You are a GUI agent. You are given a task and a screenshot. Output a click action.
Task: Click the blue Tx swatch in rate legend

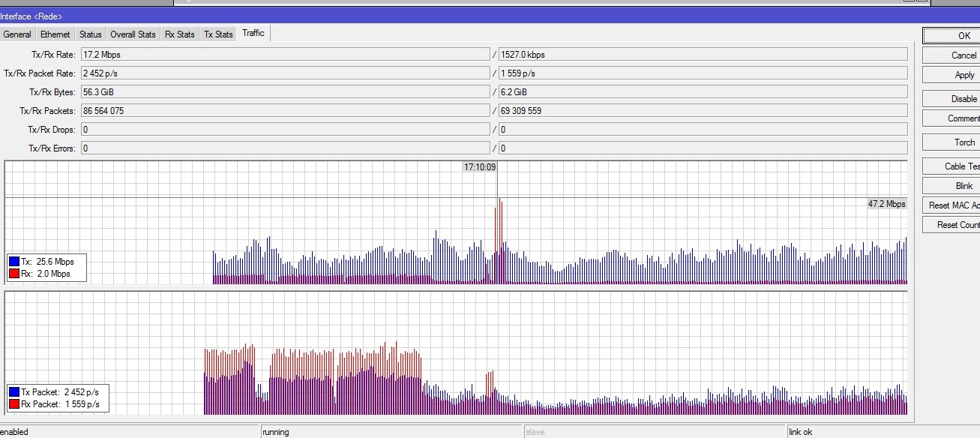coord(14,262)
